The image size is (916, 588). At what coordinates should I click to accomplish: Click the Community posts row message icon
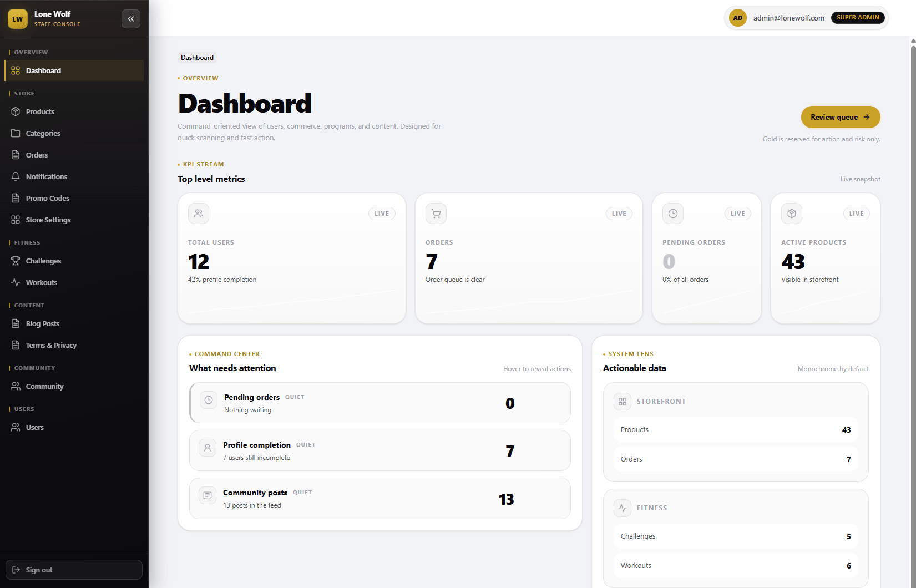pos(208,495)
